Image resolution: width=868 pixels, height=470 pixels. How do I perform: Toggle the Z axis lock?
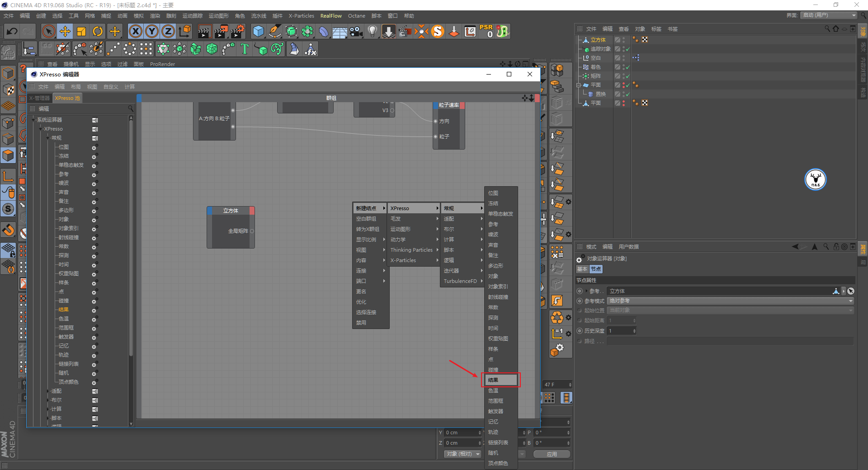(168, 31)
